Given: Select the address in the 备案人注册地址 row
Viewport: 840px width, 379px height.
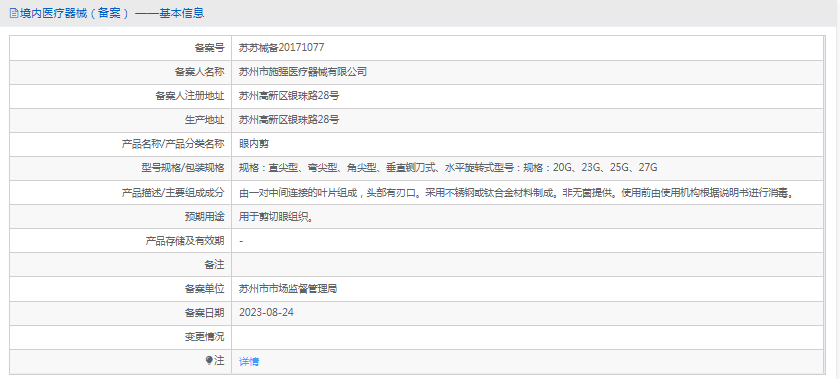Looking at the screenshot, I should pos(289,96).
